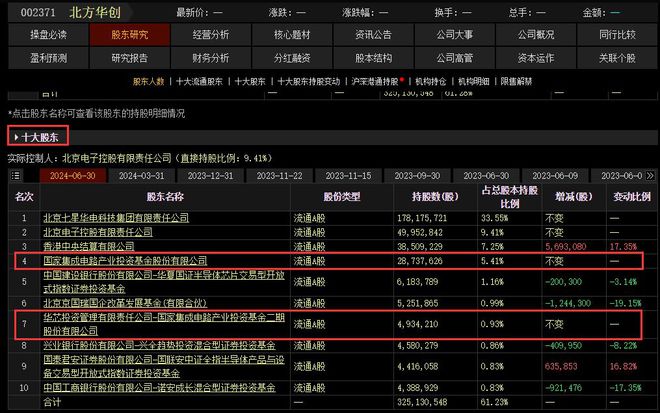Click the 33.55% holding ratio cell
This screenshot has height=413, width=660.
(x=495, y=218)
